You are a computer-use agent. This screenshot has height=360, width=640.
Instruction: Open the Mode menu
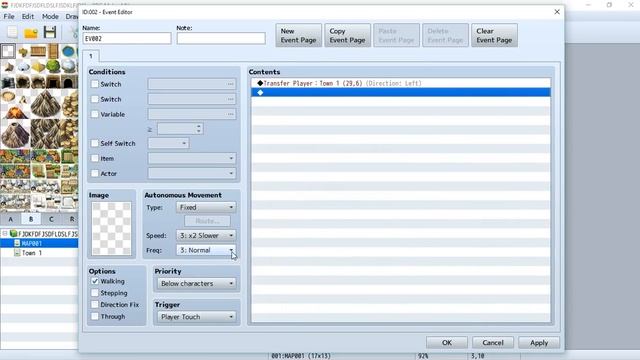pos(50,17)
